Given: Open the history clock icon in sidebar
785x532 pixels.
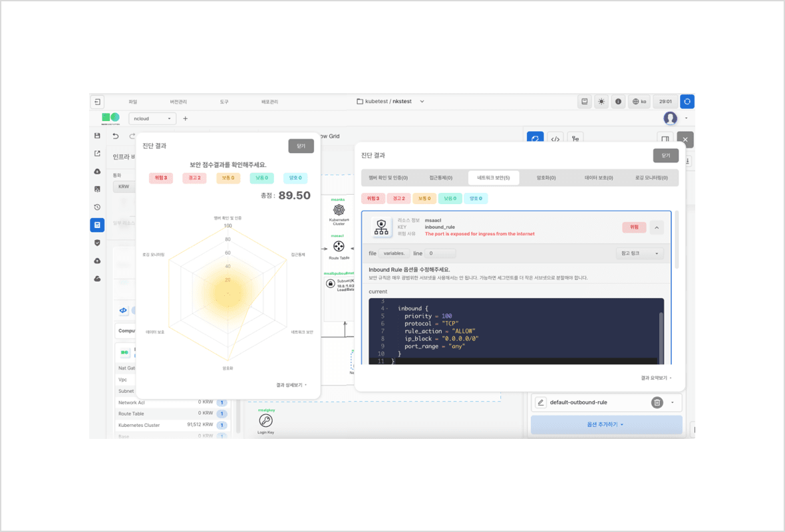Looking at the screenshot, I should [x=97, y=207].
